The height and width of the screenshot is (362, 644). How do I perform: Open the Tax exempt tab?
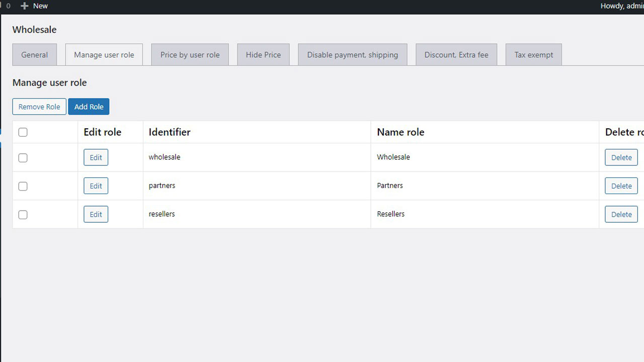[x=534, y=55]
